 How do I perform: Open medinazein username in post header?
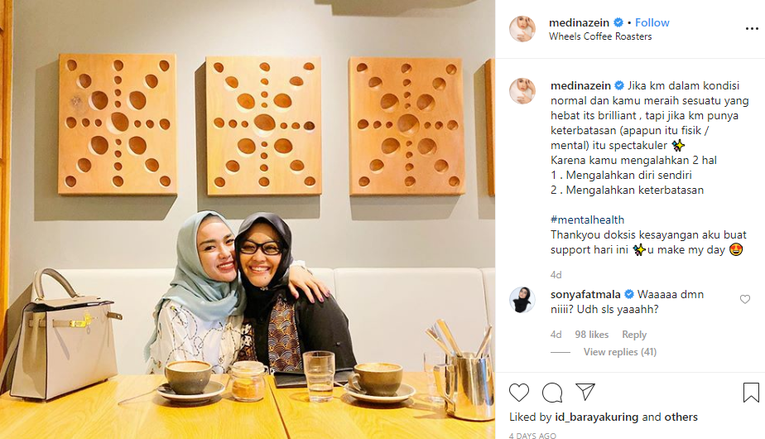(x=579, y=22)
